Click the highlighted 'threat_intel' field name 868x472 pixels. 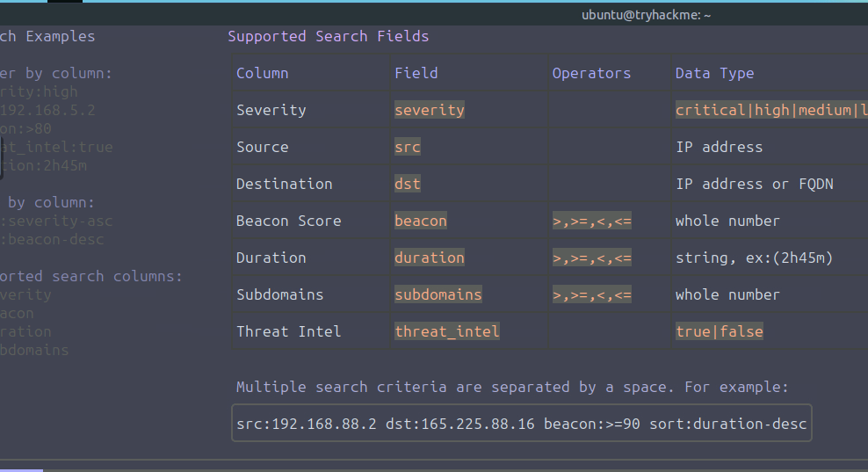pos(447,332)
